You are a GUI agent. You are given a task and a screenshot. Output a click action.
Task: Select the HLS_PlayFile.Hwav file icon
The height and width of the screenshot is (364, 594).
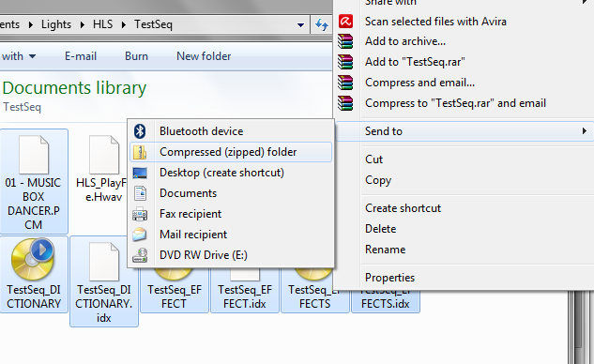pos(104,155)
